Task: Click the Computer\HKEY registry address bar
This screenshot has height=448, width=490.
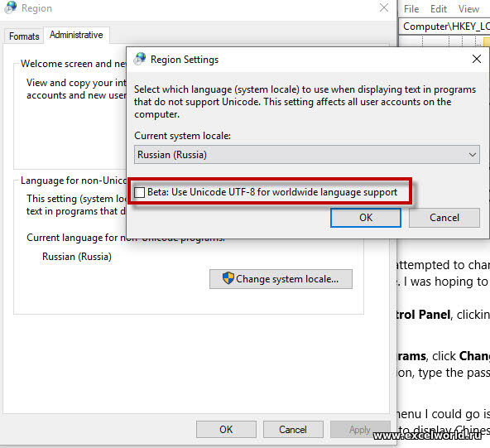Action: (x=444, y=26)
